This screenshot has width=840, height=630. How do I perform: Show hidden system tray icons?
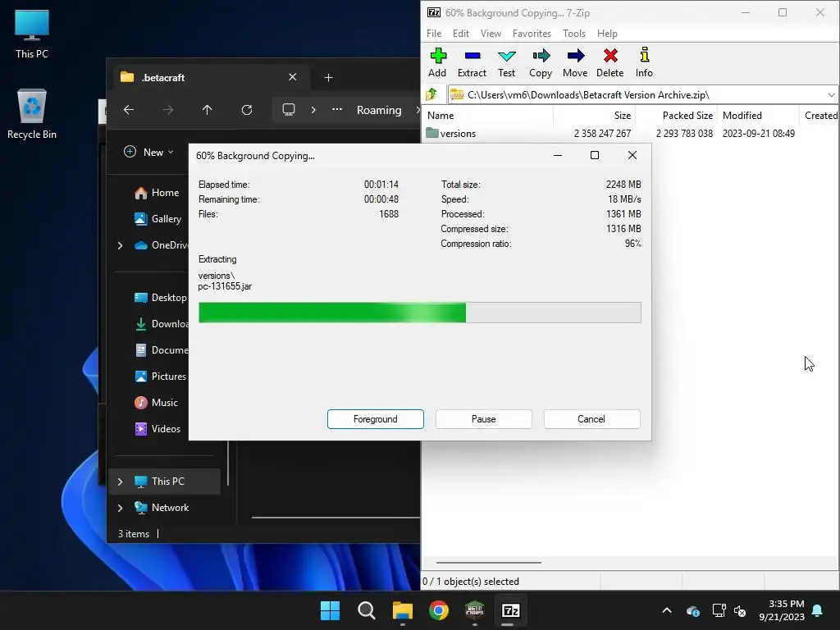tap(667, 610)
